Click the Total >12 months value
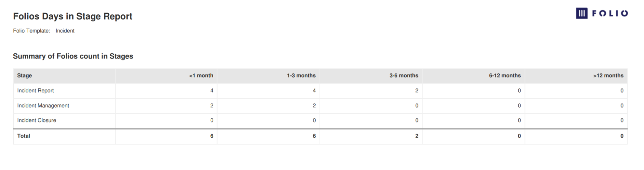 (x=622, y=136)
